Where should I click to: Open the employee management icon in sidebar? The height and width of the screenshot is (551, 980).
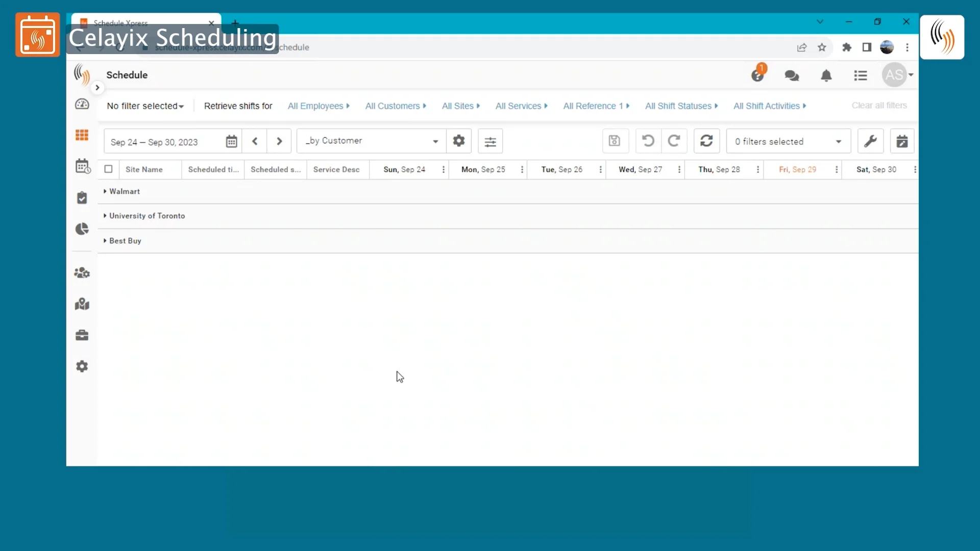pyautogui.click(x=82, y=273)
